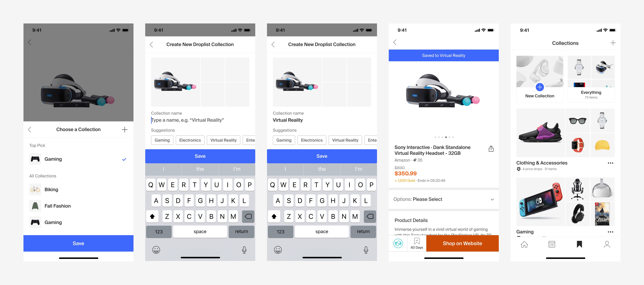Focus the empty Collection name input field

[200, 120]
